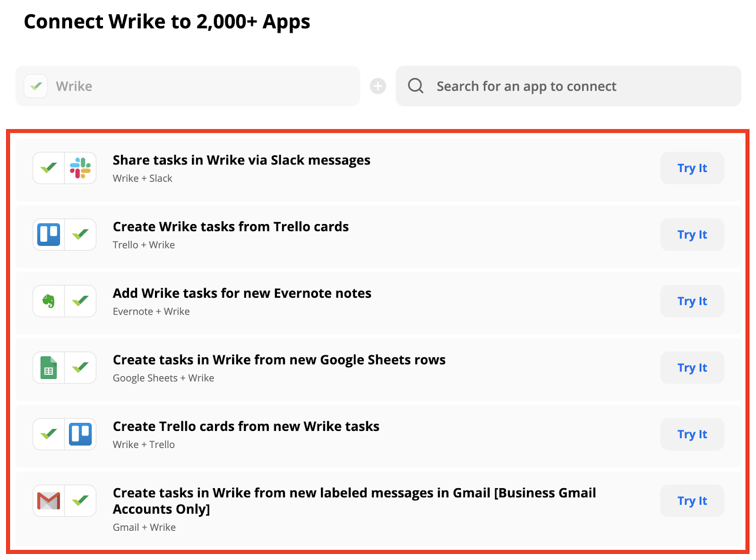Image resolution: width=756 pixels, height=560 pixels.
Task: Click Trello icon in Create Wrike tasks row
Action: click(x=49, y=234)
